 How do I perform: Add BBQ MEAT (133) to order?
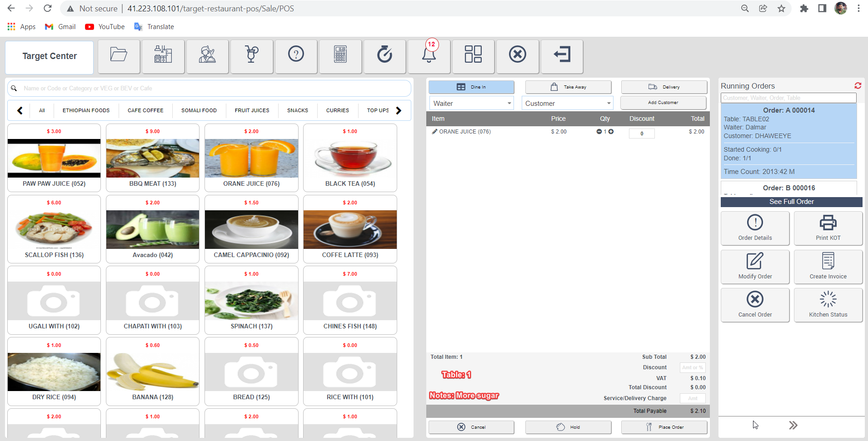(153, 158)
